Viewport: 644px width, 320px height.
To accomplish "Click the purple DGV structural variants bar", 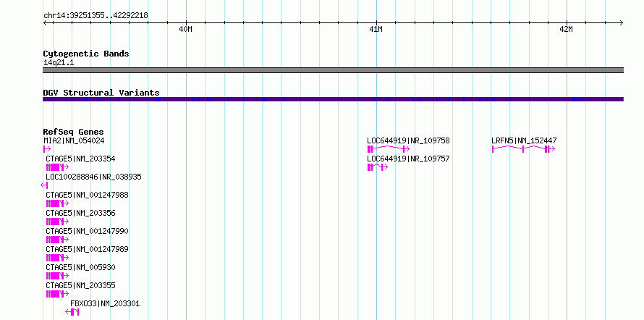I will (x=333, y=99).
